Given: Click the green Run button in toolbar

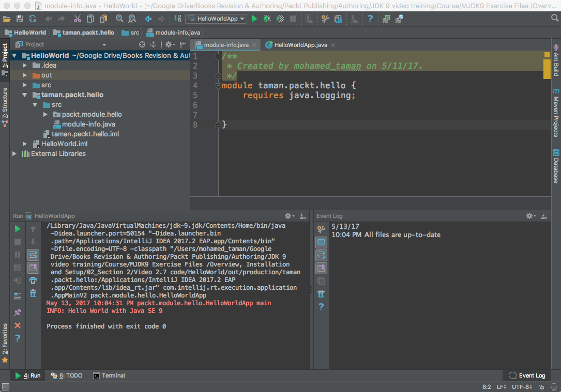Looking at the screenshot, I should [254, 19].
